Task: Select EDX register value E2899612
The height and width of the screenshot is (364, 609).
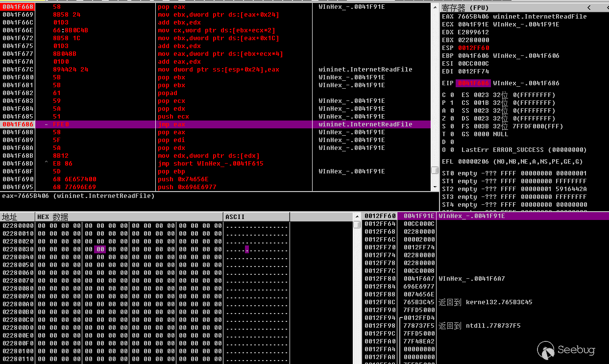Action: [x=473, y=32]
